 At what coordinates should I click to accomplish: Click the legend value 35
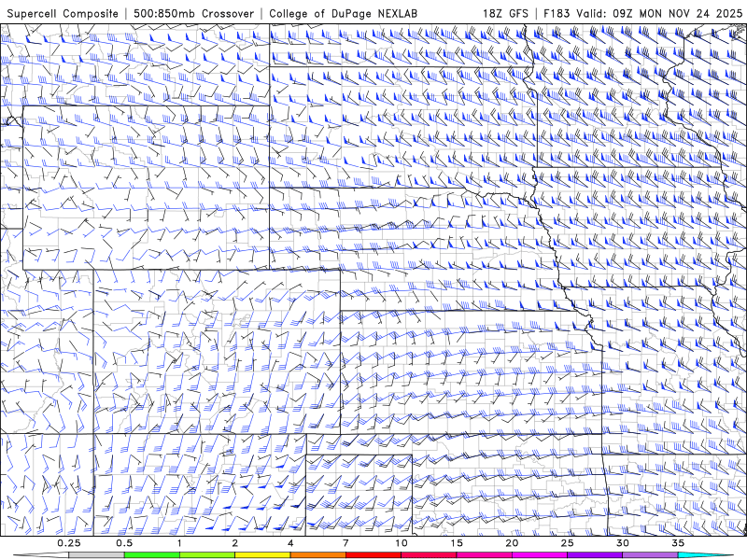(x=678, y=543)
